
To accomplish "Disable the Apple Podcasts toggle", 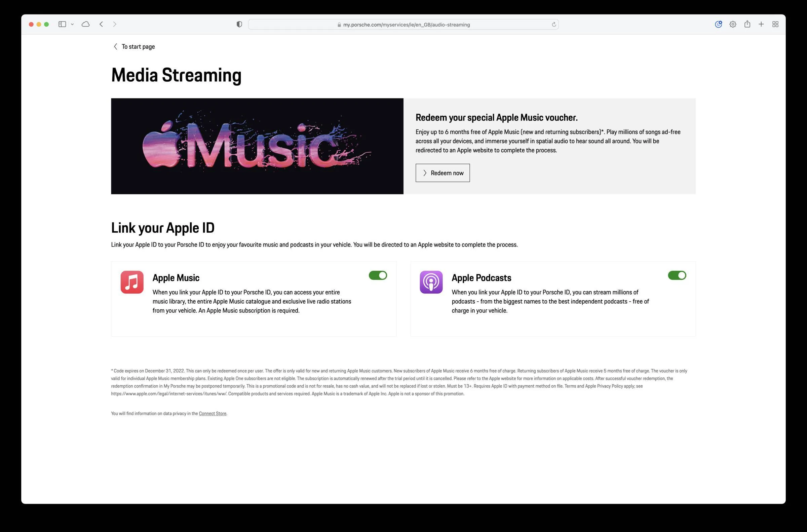I will [x=677, y=275].
